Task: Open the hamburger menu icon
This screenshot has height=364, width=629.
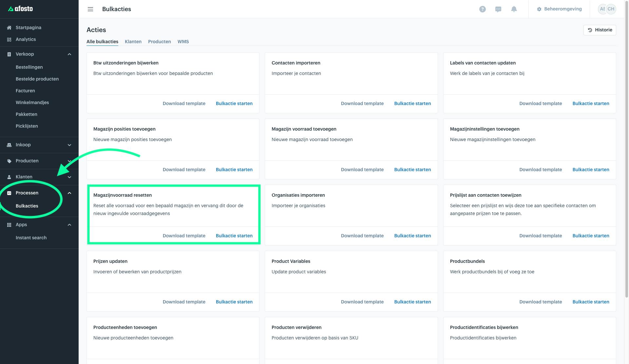Action: [90, 9]
